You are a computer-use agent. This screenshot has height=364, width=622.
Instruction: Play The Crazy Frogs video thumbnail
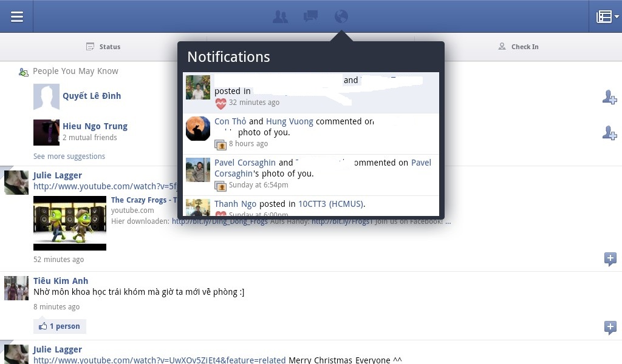click(x=70, y=223)
